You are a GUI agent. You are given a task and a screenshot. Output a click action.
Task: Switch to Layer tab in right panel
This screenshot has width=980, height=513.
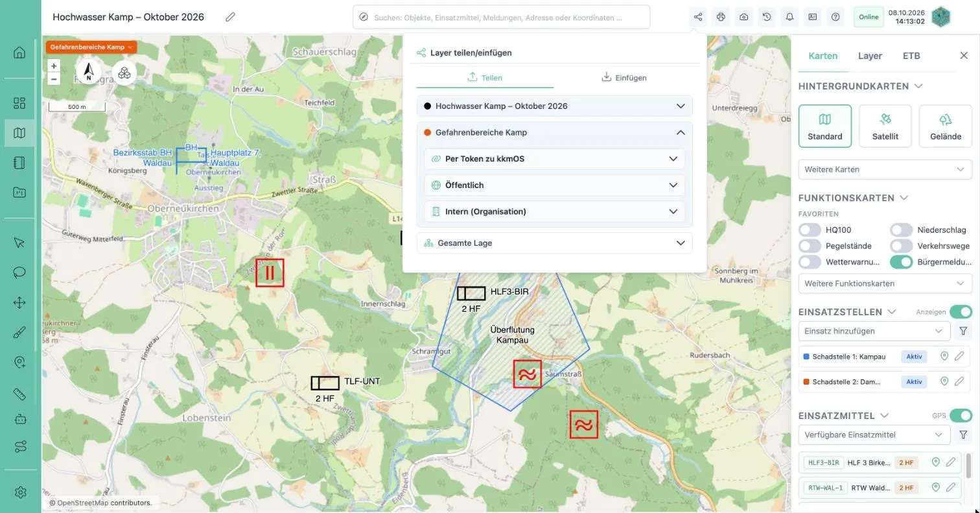870,56
